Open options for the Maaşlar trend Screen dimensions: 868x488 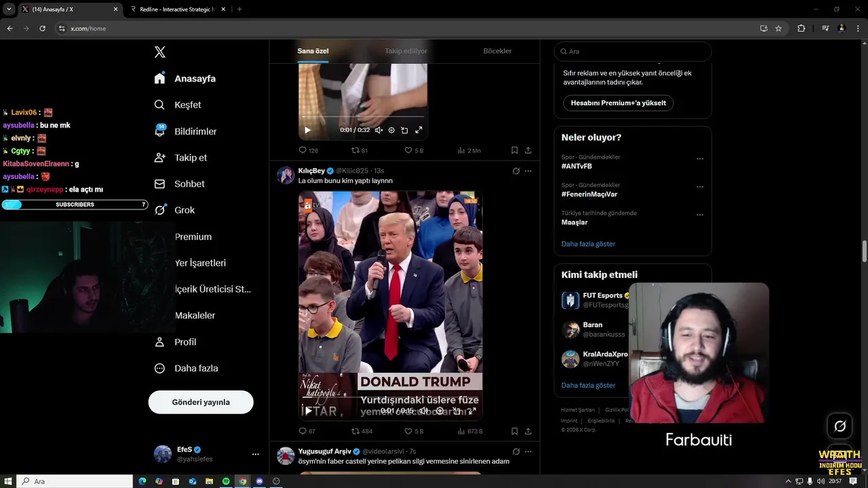[700, 215]
